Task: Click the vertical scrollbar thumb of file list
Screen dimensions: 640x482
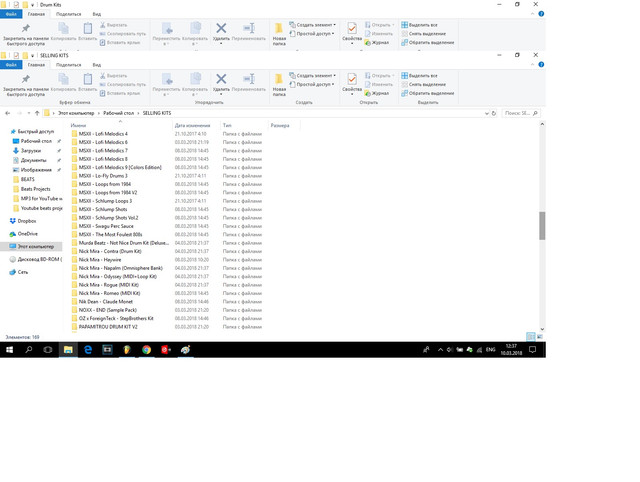Action: [x=542, y=226]
